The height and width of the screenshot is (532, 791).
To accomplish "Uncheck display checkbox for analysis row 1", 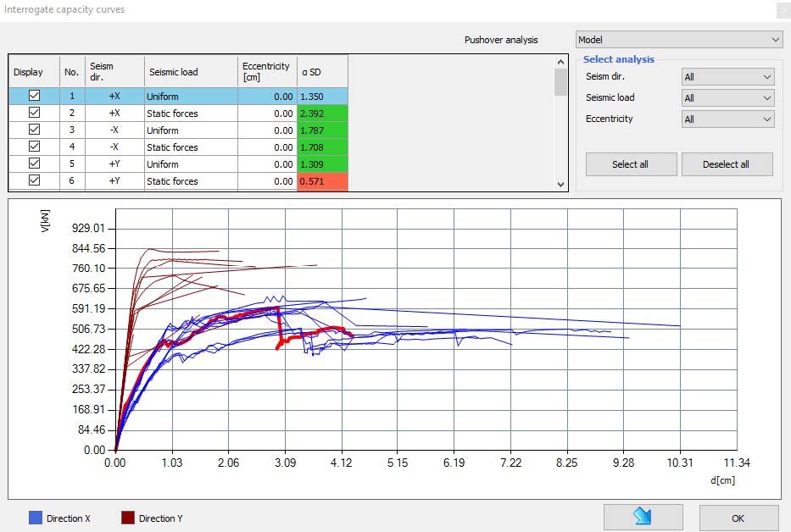I will 34,96.
